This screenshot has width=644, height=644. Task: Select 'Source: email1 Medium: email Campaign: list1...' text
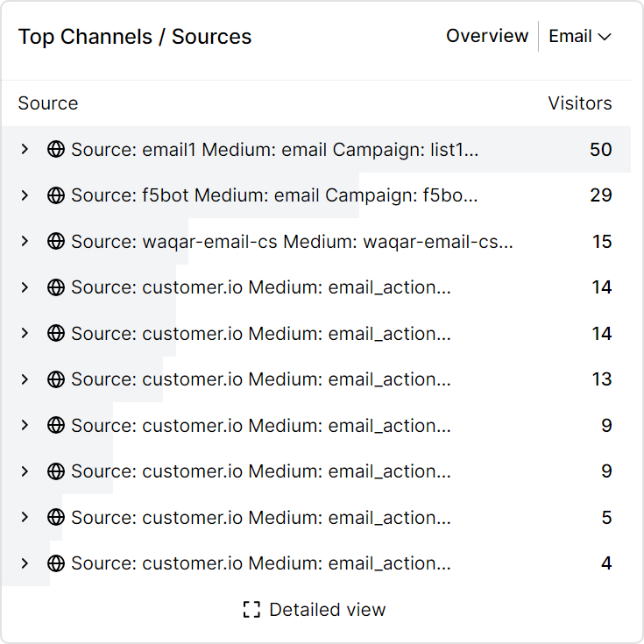click(275, 150)
